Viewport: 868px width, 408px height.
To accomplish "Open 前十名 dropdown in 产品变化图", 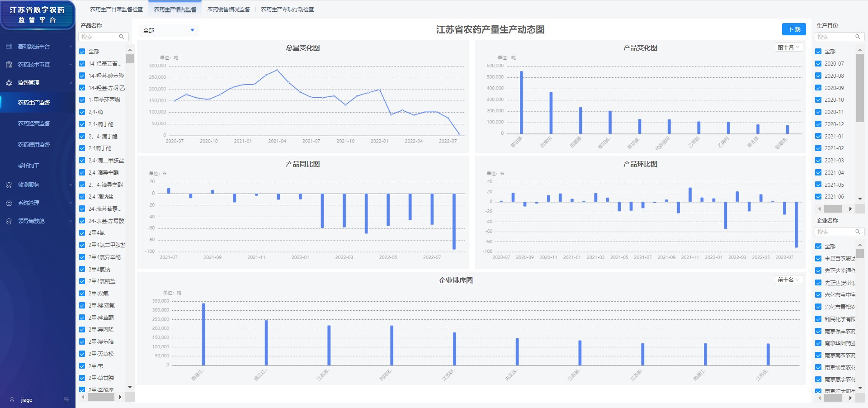I will pos(788,47).
